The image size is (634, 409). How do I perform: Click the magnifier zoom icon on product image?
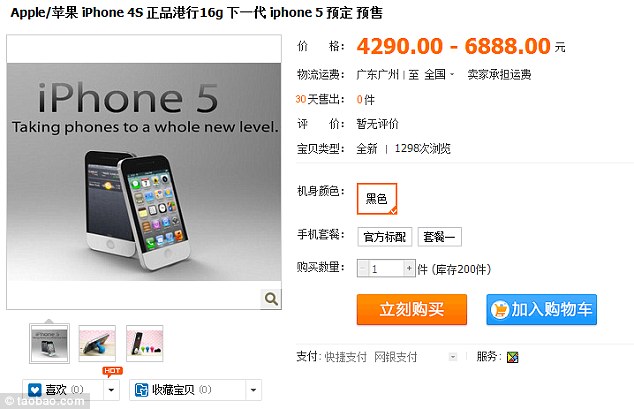tap(271, 299)
